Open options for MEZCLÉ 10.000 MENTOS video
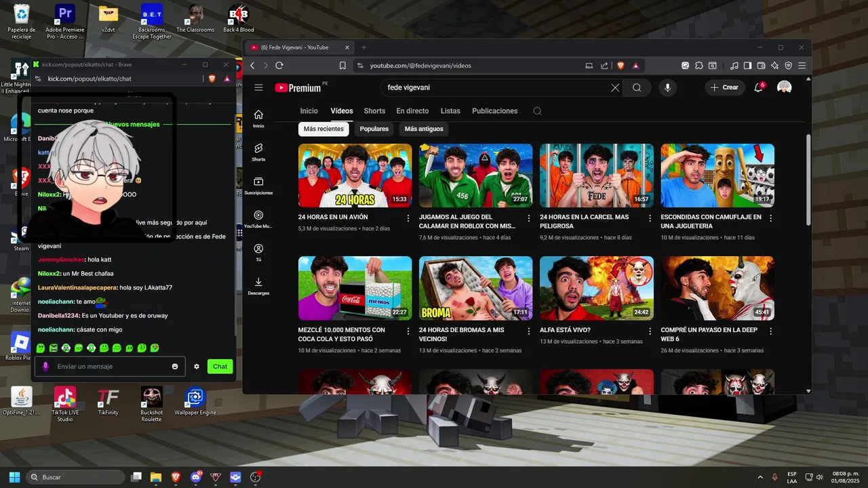This screenshot has width=868, height=488. [408, 331]
